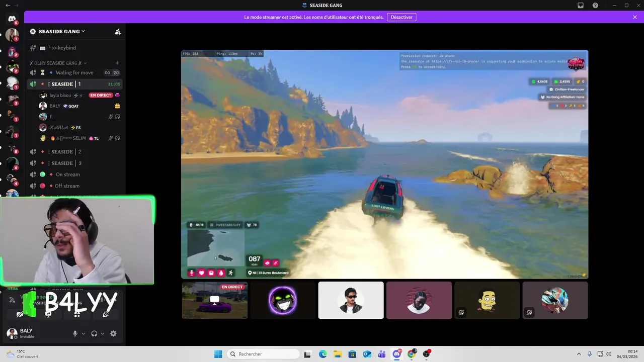Open Task View on the taskbar

(307, 354)
